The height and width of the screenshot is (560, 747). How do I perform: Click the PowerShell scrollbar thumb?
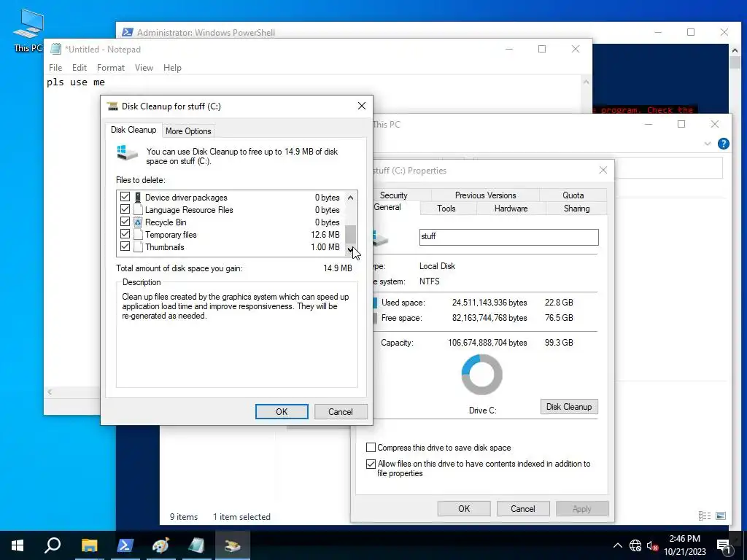pyautogui.click(x=734, y=63)
